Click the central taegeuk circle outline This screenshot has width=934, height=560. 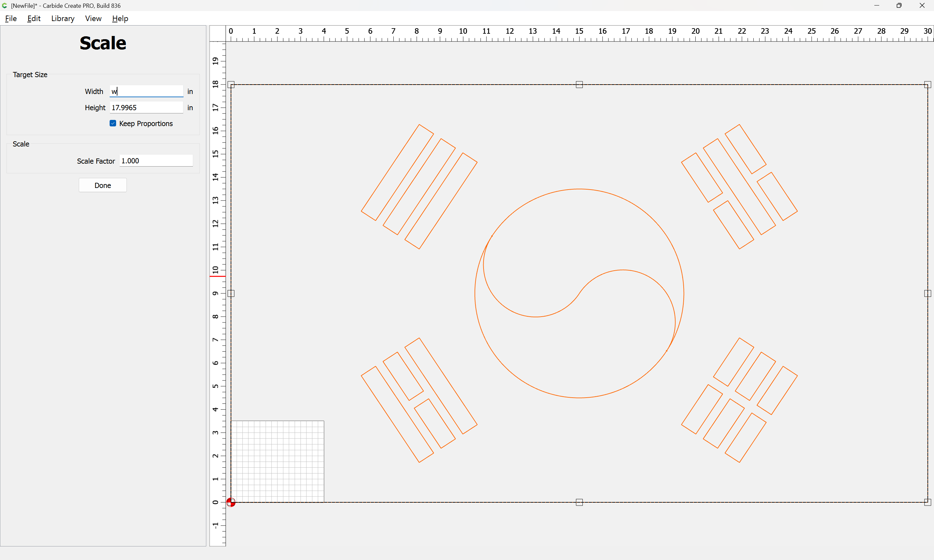tap(579, 189)
